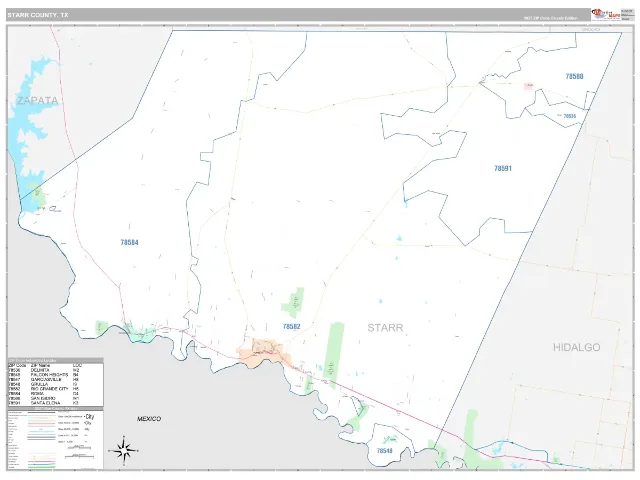This screenshot has height=480, width=640.
Task: Click the green park area north of 78582
Action: (293, 302)
